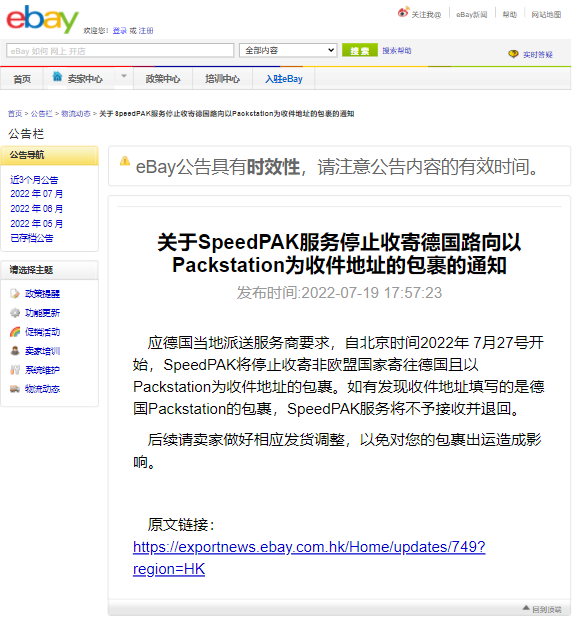This screenshot has height=620, width=574.
Task: Click the 公告导航 panel header
Action: [x=50, y=155]
